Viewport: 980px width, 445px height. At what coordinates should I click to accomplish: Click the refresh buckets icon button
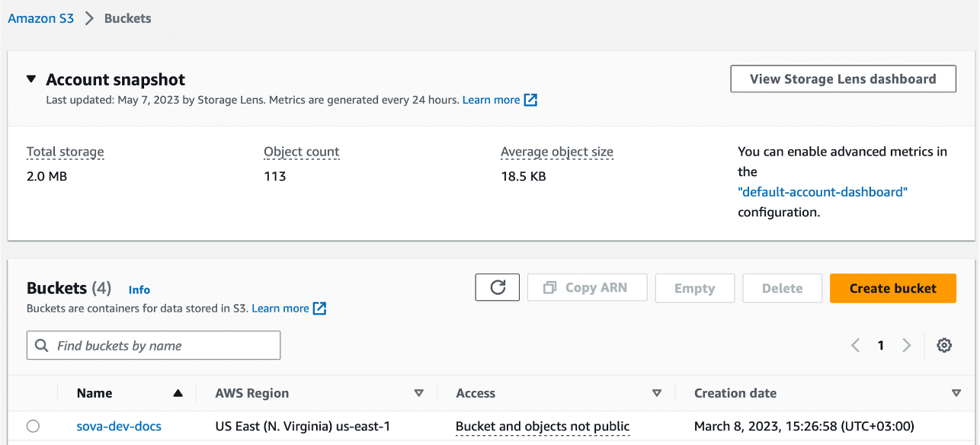[x=497, y=288]
